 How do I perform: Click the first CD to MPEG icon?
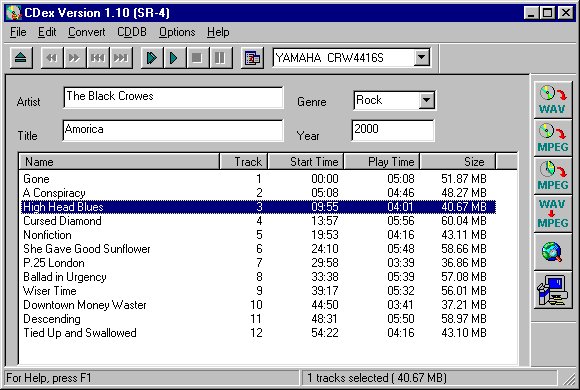pyautogui.click(x=553, y=138)
